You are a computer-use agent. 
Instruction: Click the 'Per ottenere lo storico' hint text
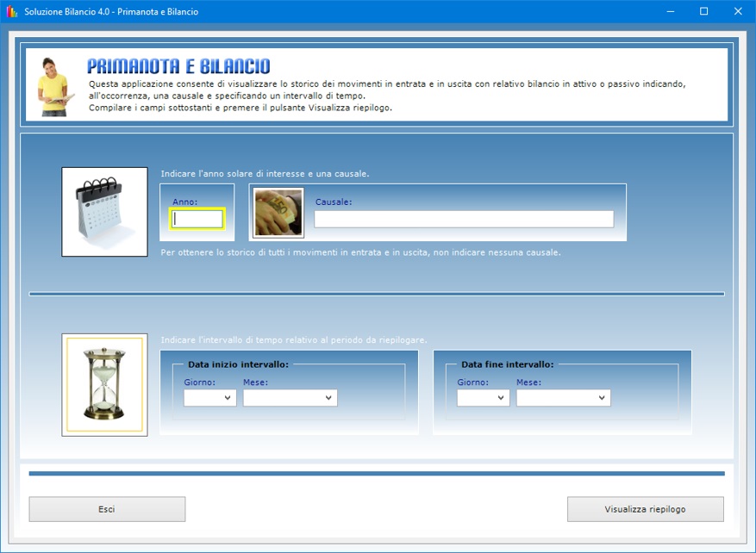[360, 252]
